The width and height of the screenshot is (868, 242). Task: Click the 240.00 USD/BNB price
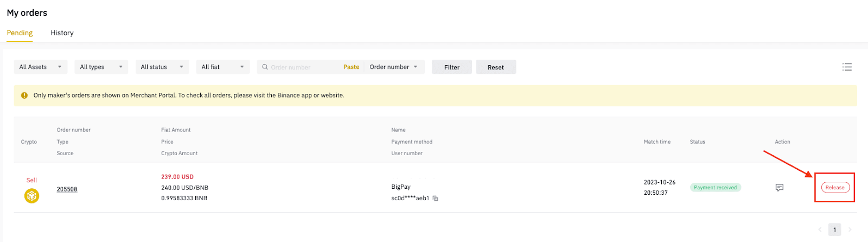coord(184,188)
